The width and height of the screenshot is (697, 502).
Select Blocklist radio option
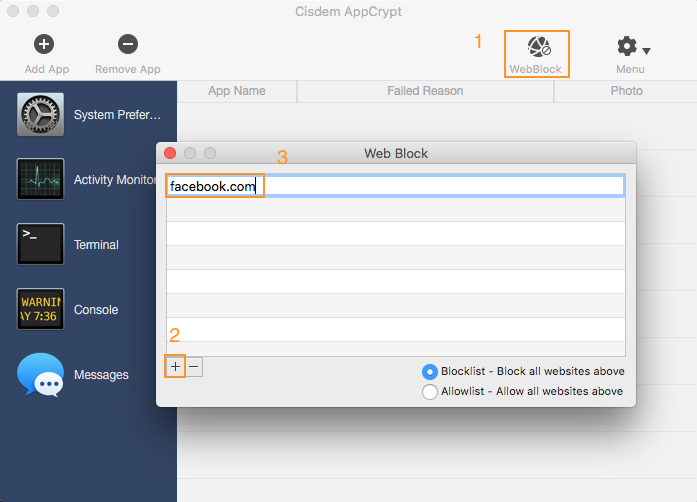click(430, 371)
